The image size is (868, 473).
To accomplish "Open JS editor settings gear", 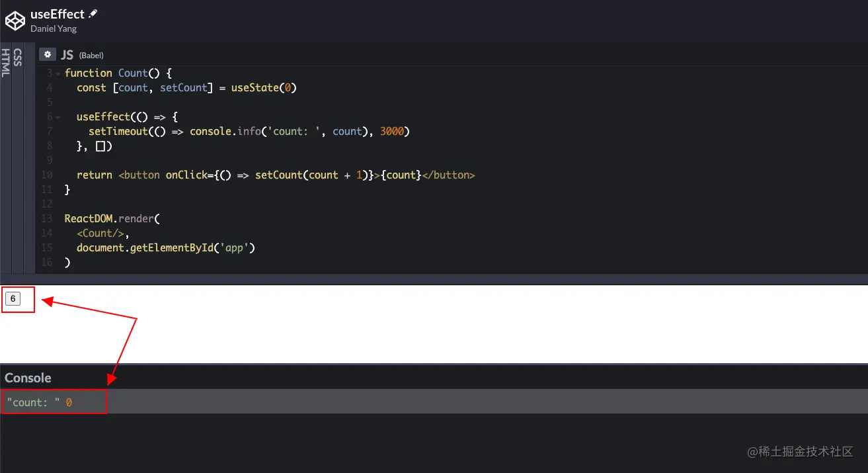I will pos(47,54).
